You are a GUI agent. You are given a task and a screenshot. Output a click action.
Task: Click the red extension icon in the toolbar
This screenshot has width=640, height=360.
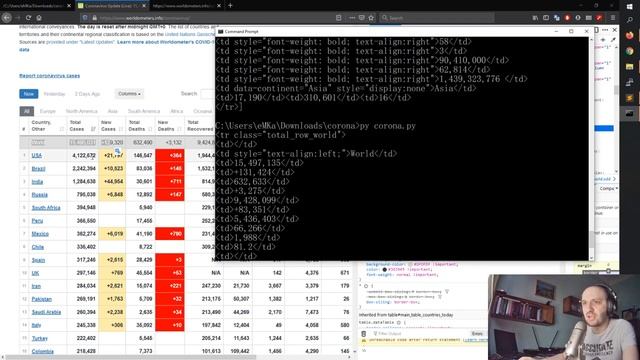[567, 18]
